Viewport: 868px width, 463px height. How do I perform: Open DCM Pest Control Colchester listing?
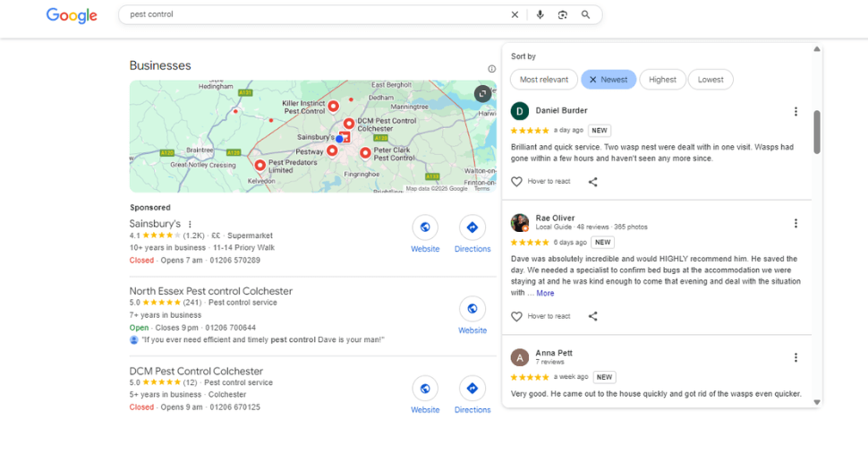pyautogui.click(x=196, y=371)
